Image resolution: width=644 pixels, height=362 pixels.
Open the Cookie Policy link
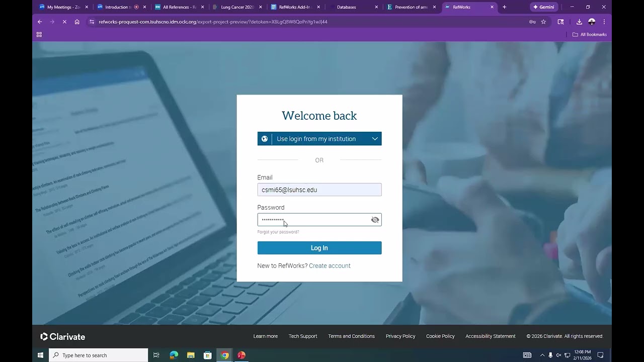pyautogui.click(x=440, y=336)
